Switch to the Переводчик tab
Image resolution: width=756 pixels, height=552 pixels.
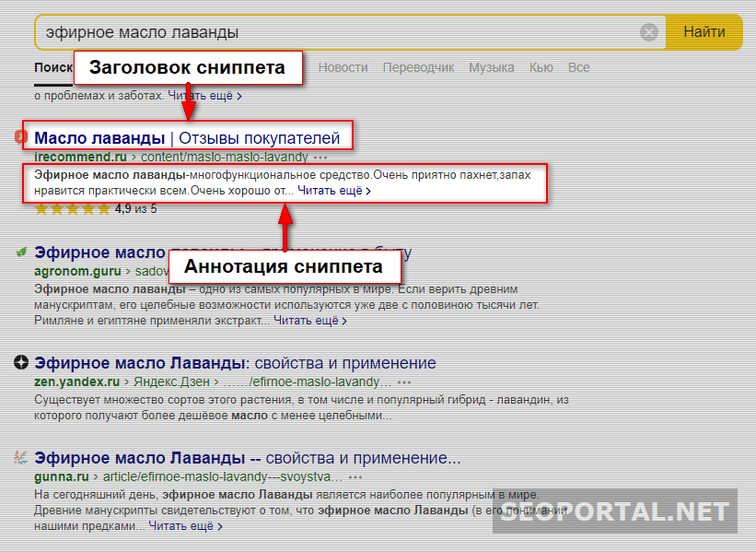tap(418, 67)
